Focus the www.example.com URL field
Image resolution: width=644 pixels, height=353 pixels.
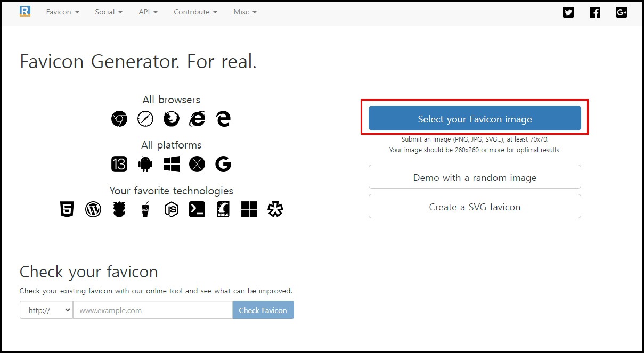click(153, 310)
